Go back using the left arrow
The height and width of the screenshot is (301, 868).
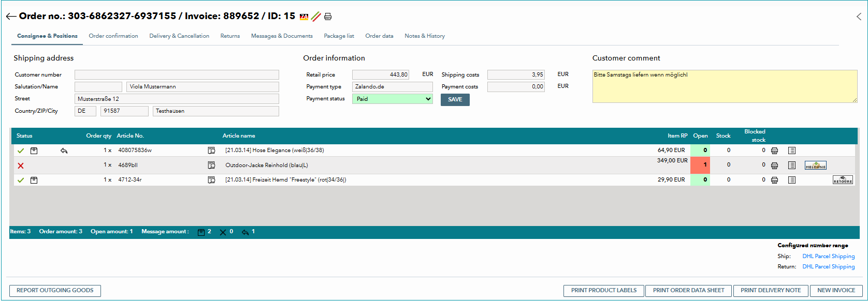coord(11,17)
